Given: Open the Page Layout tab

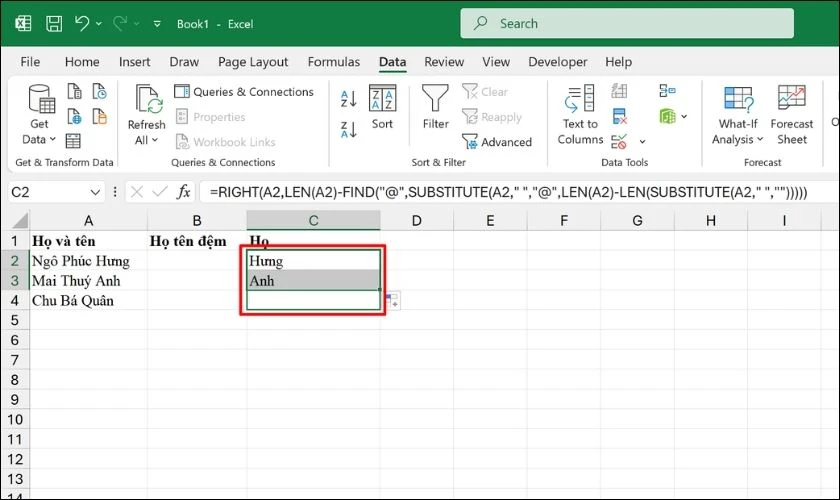Looking at the screenshot, I should (x=254, y=62).
